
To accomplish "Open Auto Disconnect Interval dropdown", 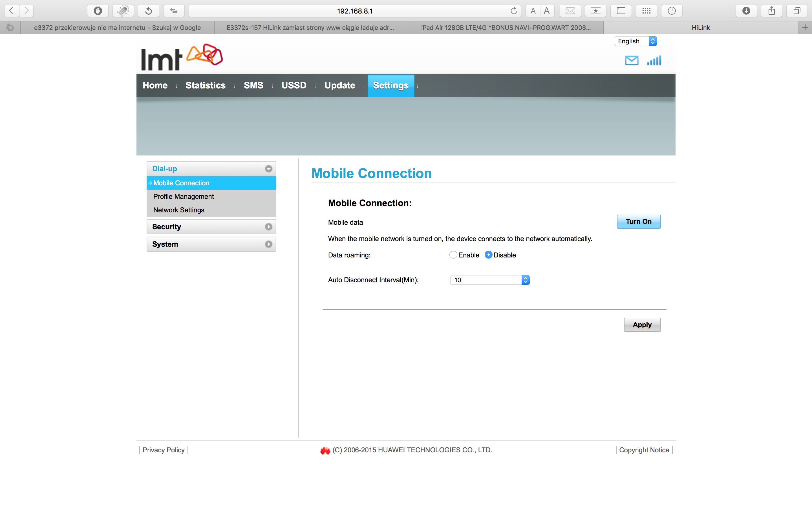I will click(x=489, y=280).
